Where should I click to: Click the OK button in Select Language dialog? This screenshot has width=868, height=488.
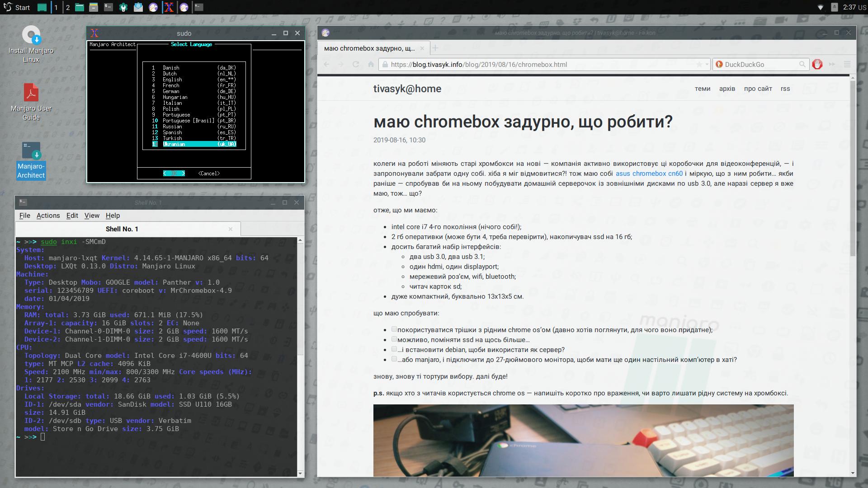tap(174, 174)
